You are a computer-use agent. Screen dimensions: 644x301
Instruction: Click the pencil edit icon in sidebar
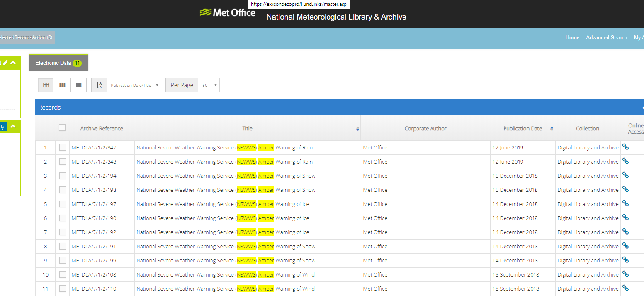point(5,62)
